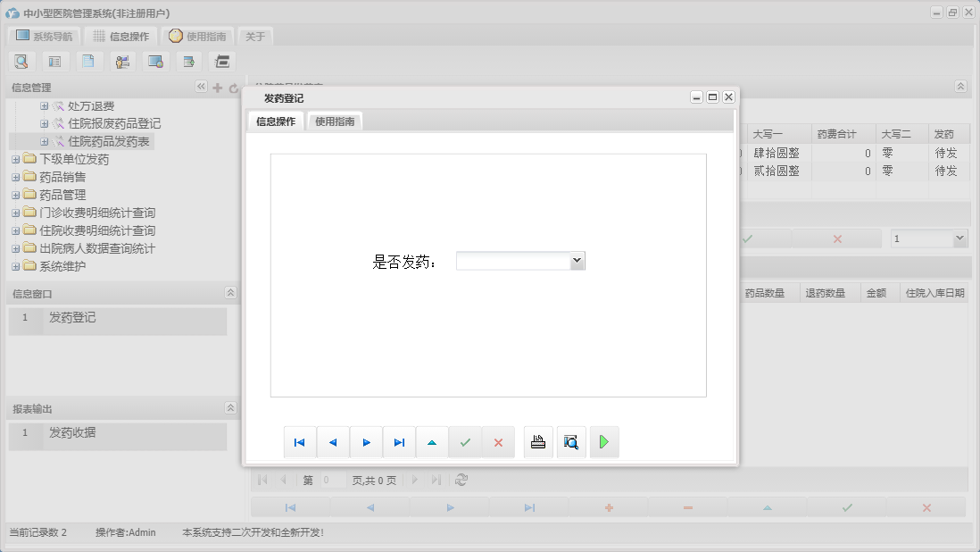
Task: Click the database add icon on the toolbar
Action: tap(188, 61)
